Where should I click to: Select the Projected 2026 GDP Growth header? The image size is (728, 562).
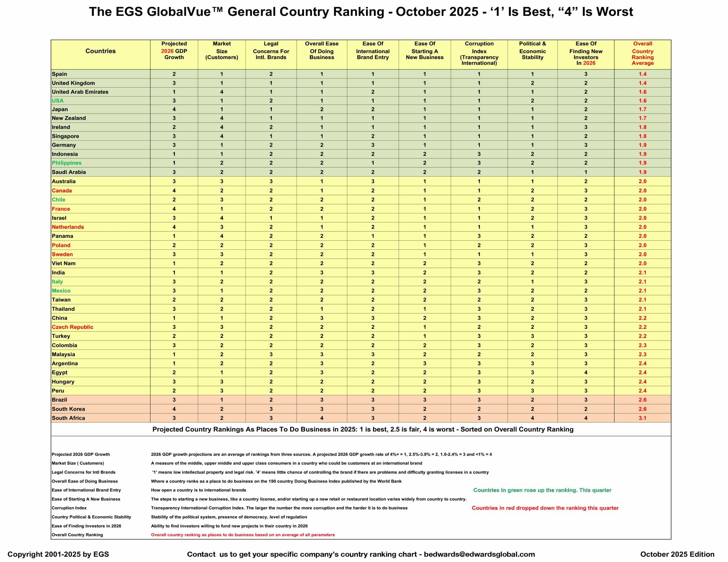pyautogui.click(x=174, y=51)
